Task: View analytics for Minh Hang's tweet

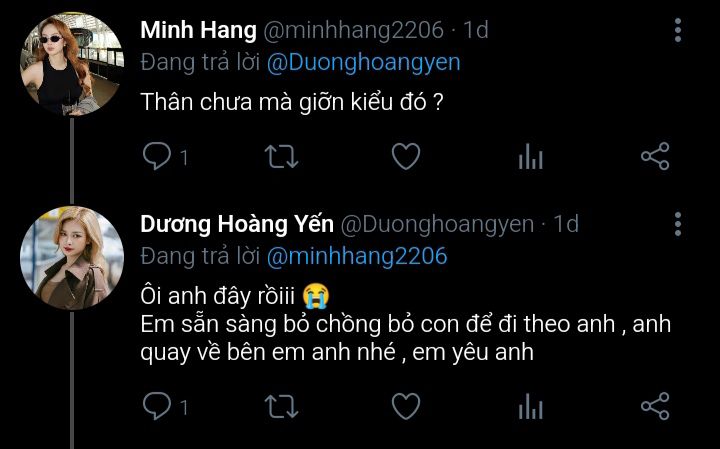Action: (530, 156)
